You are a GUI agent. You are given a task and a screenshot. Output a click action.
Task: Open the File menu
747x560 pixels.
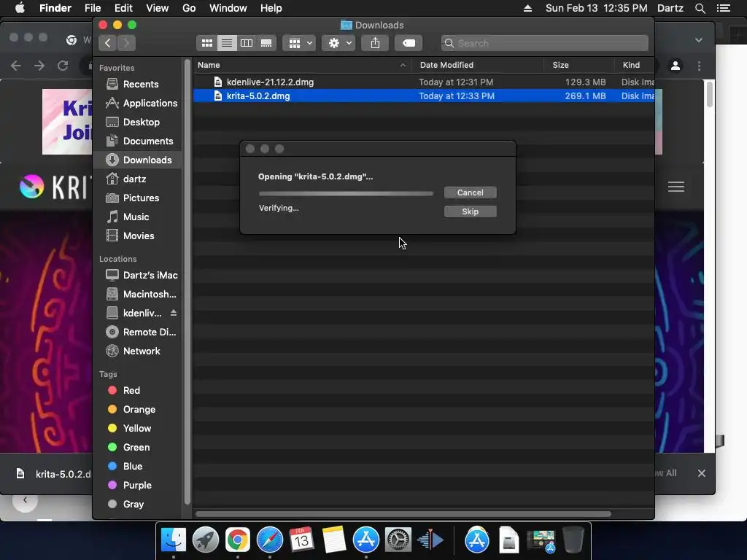click(93, 8)
